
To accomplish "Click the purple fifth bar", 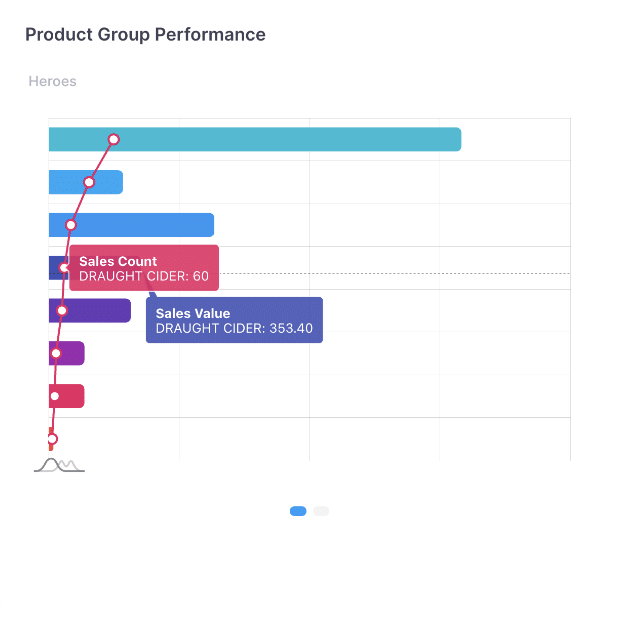I will click(x=100, y=311).
